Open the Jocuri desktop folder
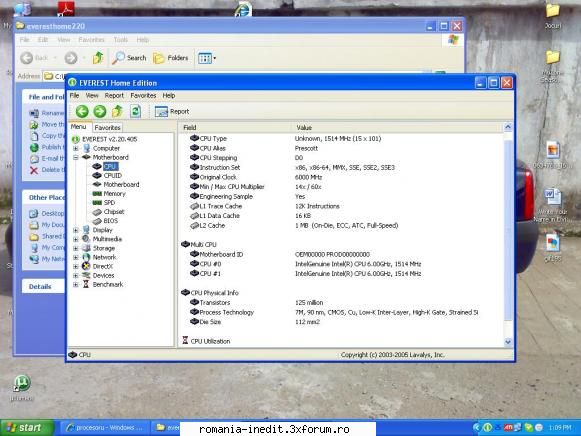The width and height of the screenshot is (581, 436). coord(552,16)
